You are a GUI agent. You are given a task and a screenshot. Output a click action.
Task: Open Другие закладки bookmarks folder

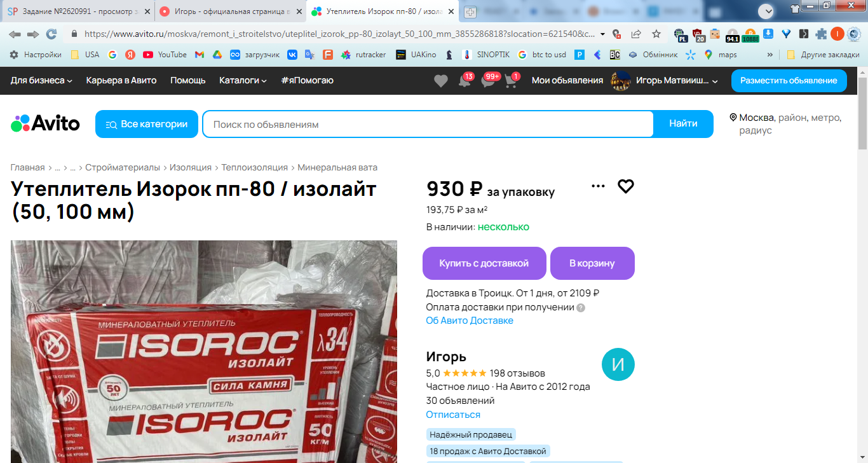(823, 55)
